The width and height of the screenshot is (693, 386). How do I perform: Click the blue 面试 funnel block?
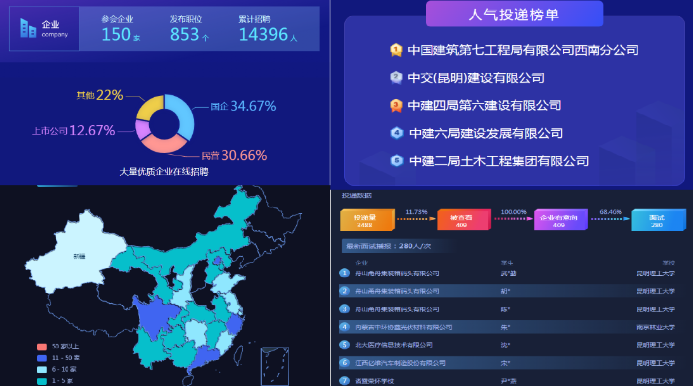point(659,220)
